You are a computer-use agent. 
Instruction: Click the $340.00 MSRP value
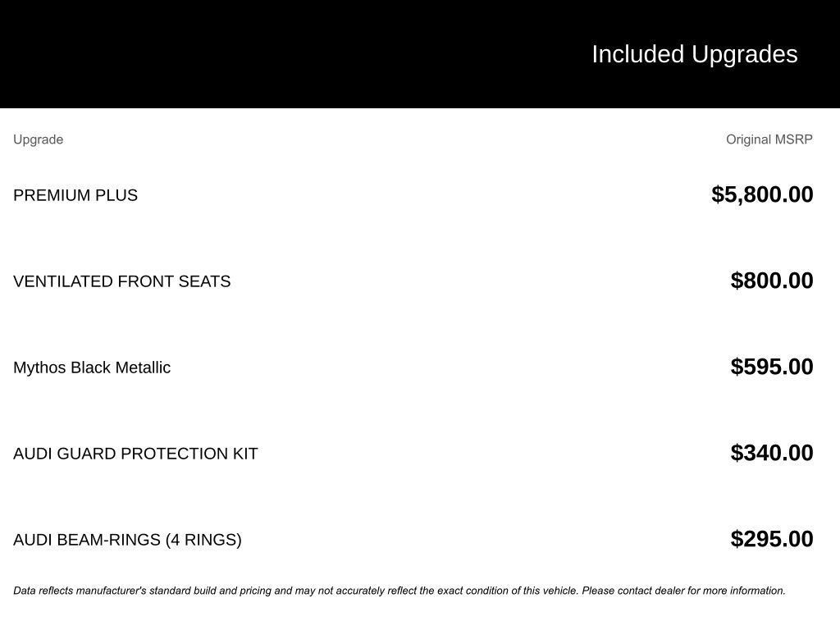tap(772, 453)
